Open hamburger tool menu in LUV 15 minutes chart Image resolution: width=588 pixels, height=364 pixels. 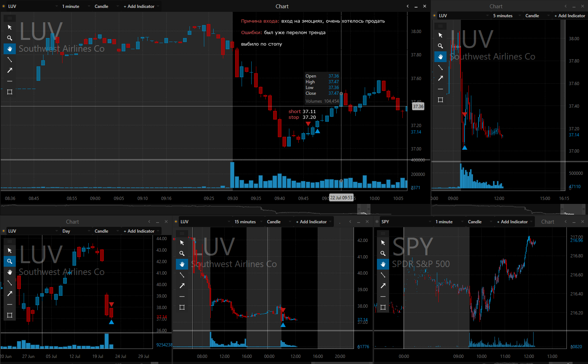182,233
